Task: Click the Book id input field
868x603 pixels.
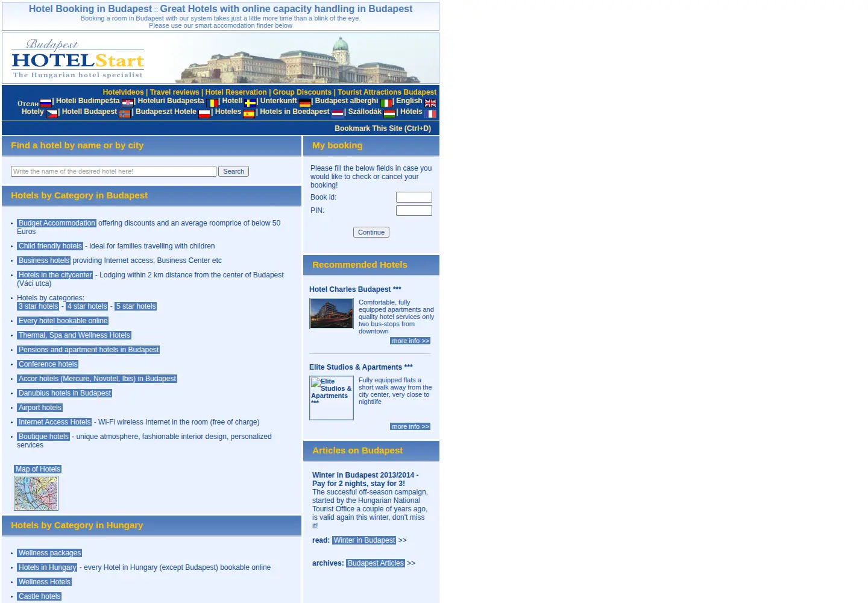Action: click(x=414, y=197)
